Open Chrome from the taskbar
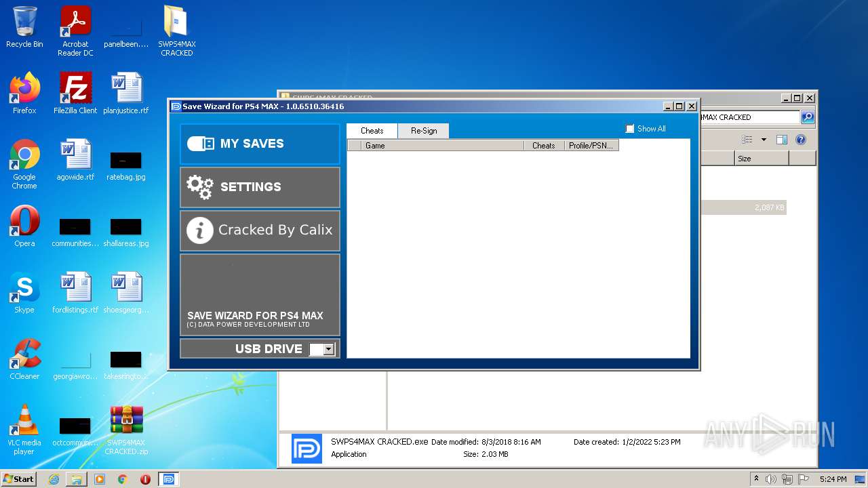Image resolution: width=868 pixels, height=488 pixels. point(123,479)
